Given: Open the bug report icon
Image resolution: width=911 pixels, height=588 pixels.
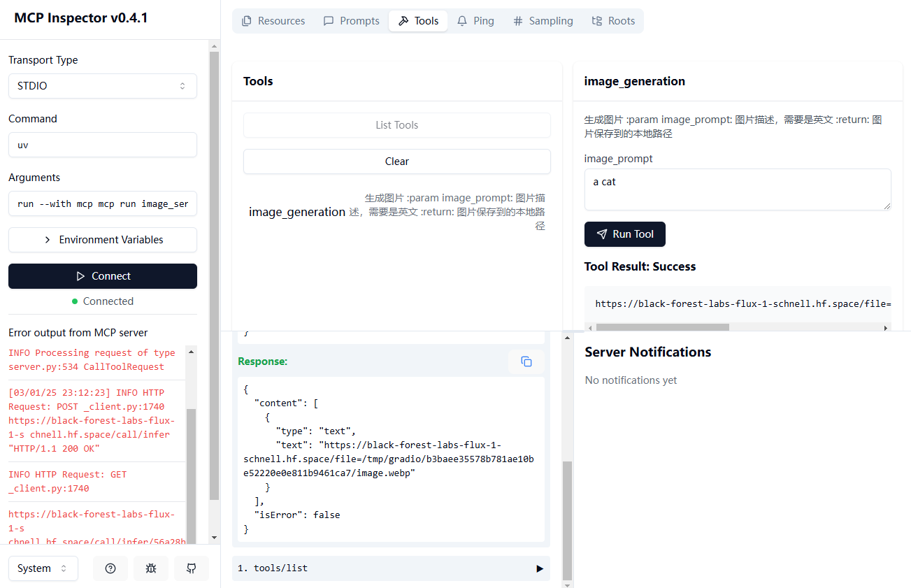Looking at the screenshot, I should (x=151, y=568).
